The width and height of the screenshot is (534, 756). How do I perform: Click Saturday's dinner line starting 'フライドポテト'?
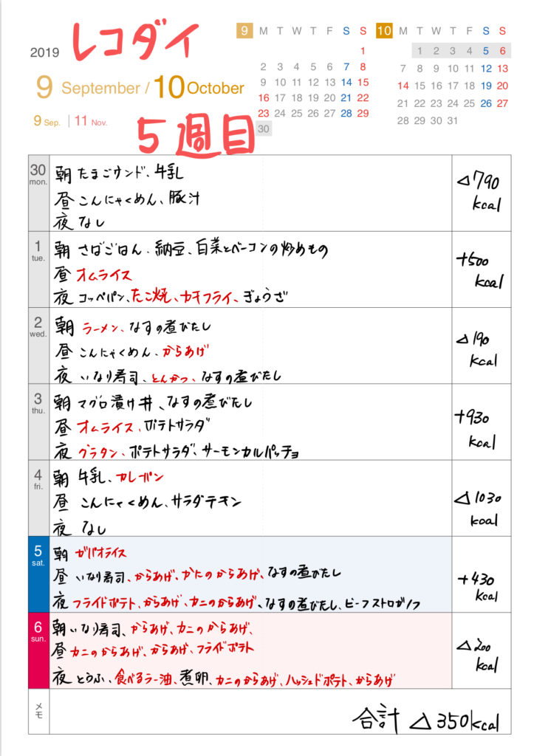(x=246, y=602)
